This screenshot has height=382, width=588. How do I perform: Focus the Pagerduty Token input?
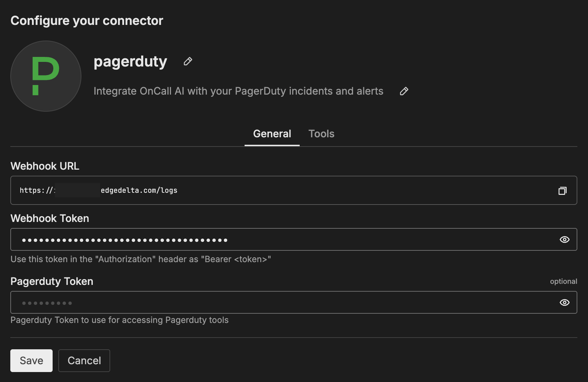pos(249,302)
